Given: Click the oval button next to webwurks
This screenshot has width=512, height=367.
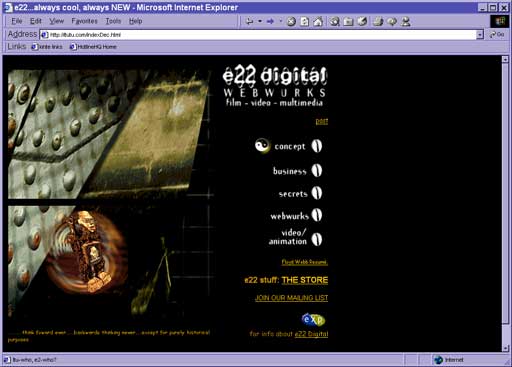Looking at the screenshot, I should 317,215.
